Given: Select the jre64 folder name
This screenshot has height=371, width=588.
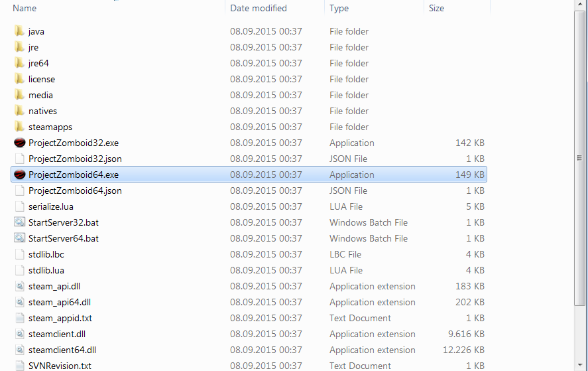Looking at the screenshot, I should [38, 64].
